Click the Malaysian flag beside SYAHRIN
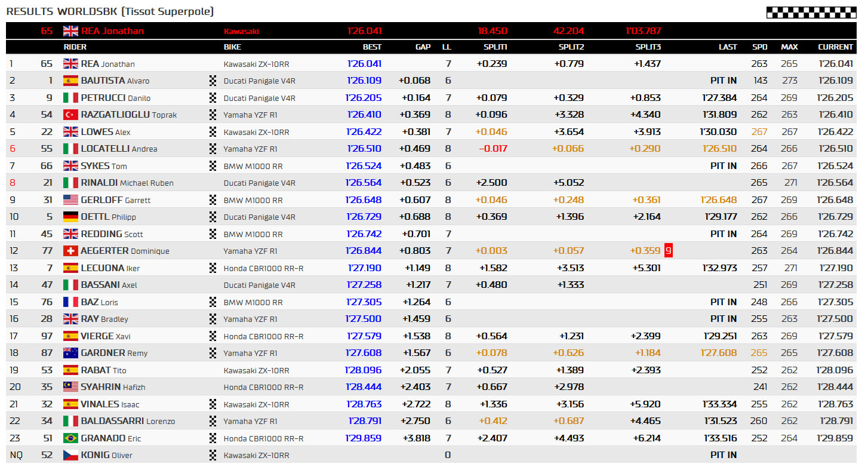 (70, 387)
